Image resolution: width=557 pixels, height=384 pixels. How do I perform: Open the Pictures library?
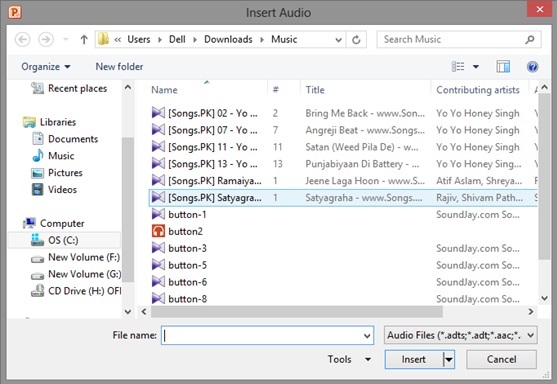[57, 173]
